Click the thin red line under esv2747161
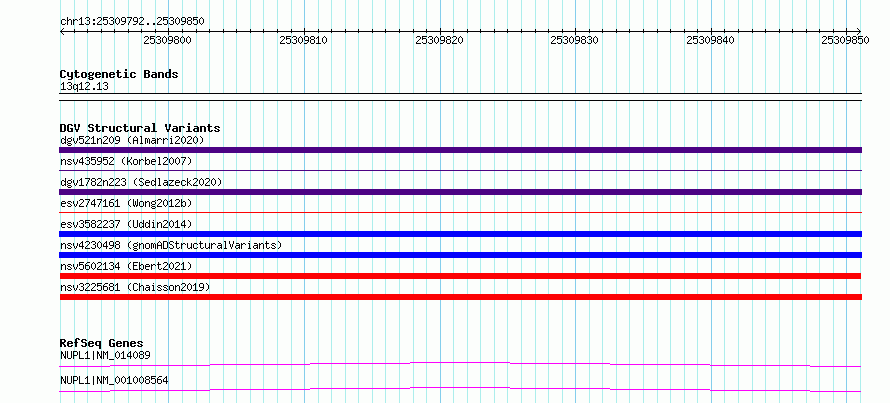Image resolution: width=890 pixels, height=403 pixels. pyautogui.click(x=460, y=212)
